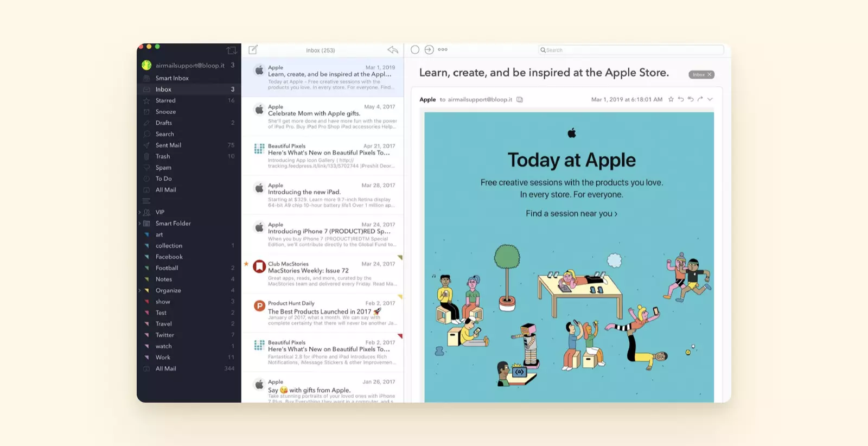
Task: Open The Best Products Launched in 2017 email
Action: [x=323, y=313]
